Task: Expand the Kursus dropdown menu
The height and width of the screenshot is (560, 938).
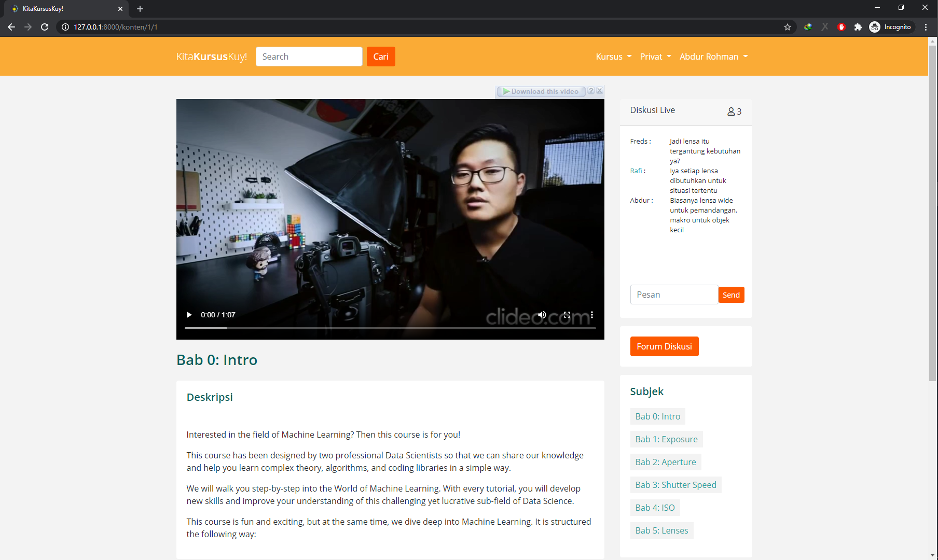Action: (614, 57)
